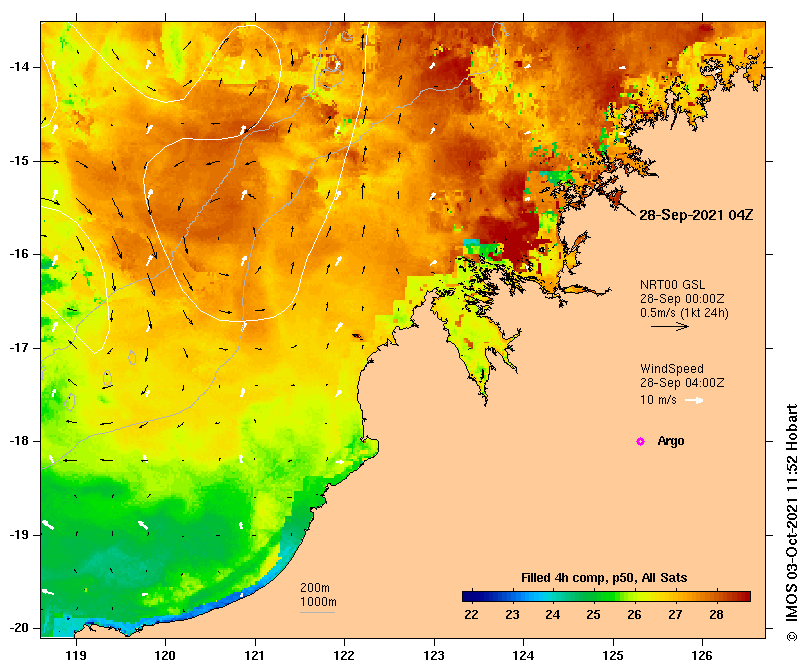Click the latitude axis label '-20'

19,628
